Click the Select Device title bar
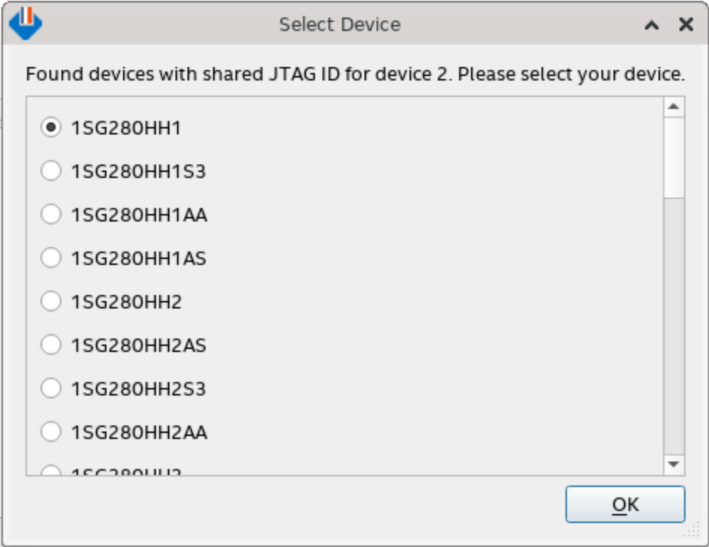 tap(340, 25)
